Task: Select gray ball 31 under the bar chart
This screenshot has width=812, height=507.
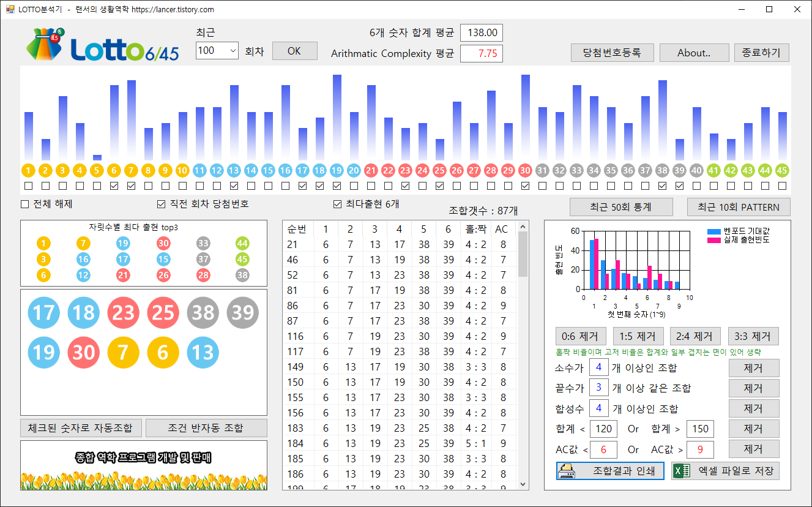Action: coord(542,171)
